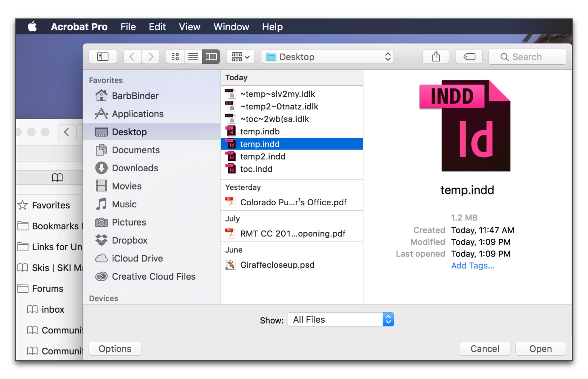The width and height of the screenshot is (588, 379).
Task: Click the Cancel button
Action: [x=485, y=349]
